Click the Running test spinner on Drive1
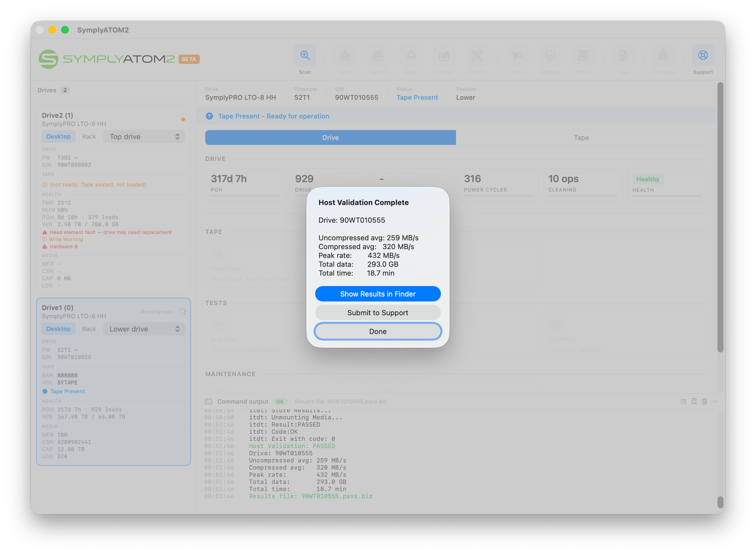This screenshot has height=555, width=756. tap(182, 311)
